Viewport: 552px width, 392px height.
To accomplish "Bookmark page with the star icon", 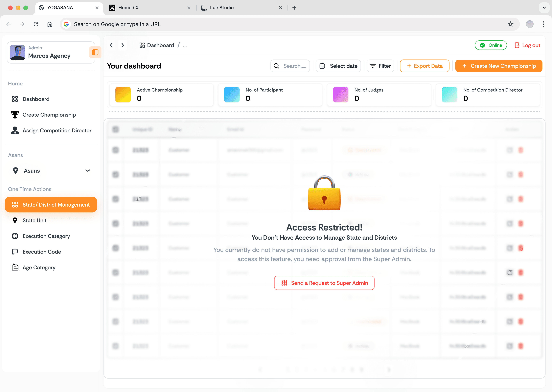I will coord(510,24).
